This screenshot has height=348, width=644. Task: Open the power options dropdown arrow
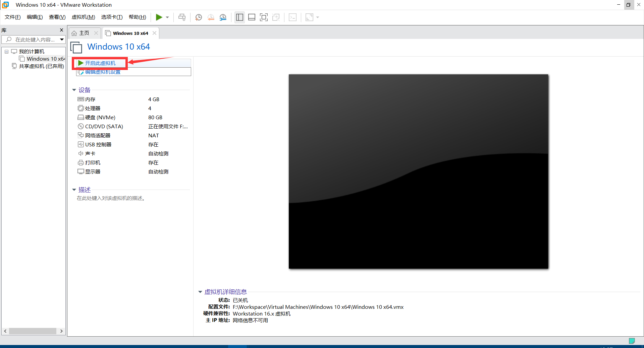tap(167, 17)
